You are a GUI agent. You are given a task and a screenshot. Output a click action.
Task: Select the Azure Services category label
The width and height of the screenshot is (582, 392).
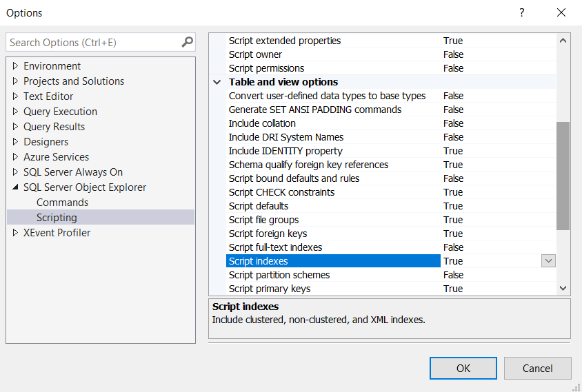tap(56, 157)
